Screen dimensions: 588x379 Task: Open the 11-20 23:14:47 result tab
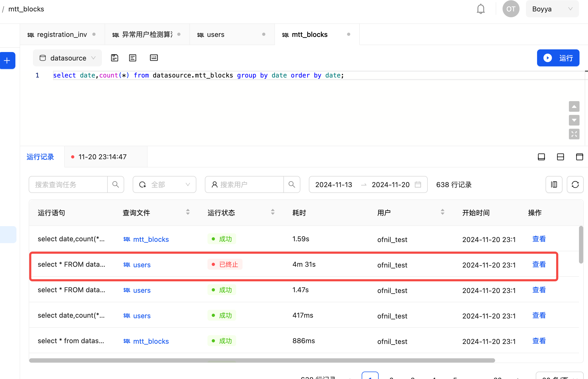(106, 157)
